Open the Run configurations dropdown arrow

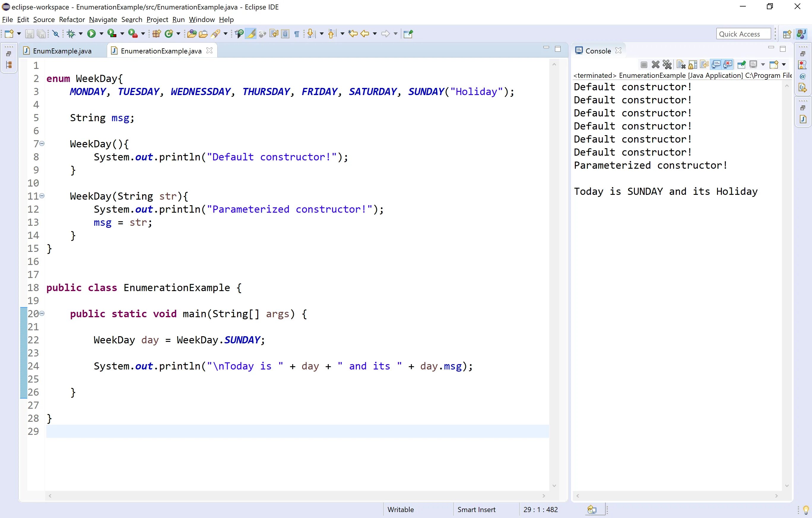pyautogui.click(x=101, y=34)
